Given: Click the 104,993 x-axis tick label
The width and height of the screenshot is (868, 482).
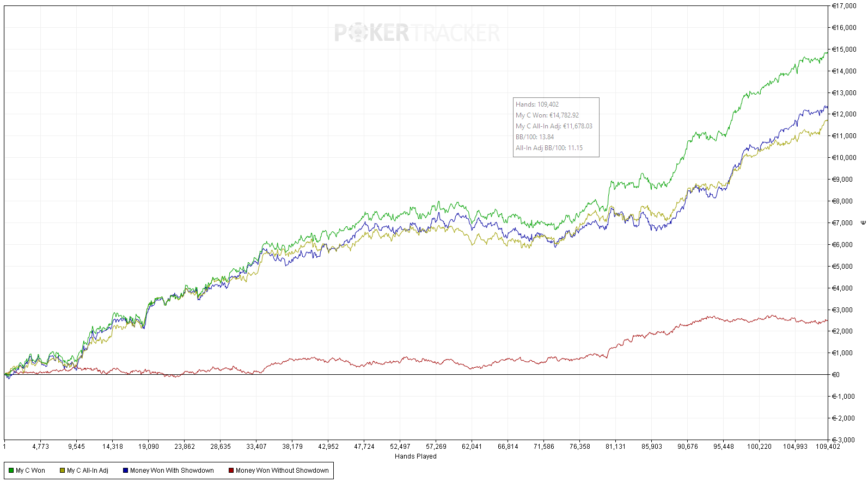Looking at the screenshot, I should [x=796, y=447].
